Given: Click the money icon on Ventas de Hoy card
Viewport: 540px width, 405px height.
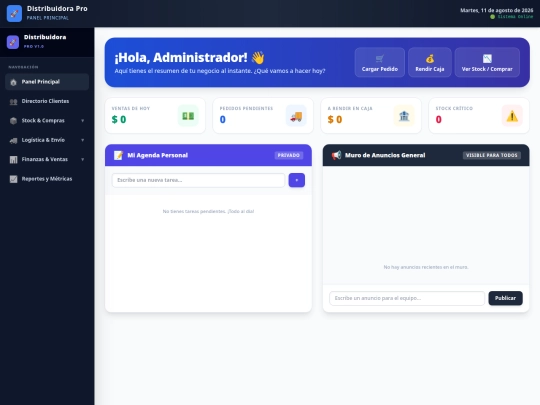Looking at the screenshot, I should (188, 116).
